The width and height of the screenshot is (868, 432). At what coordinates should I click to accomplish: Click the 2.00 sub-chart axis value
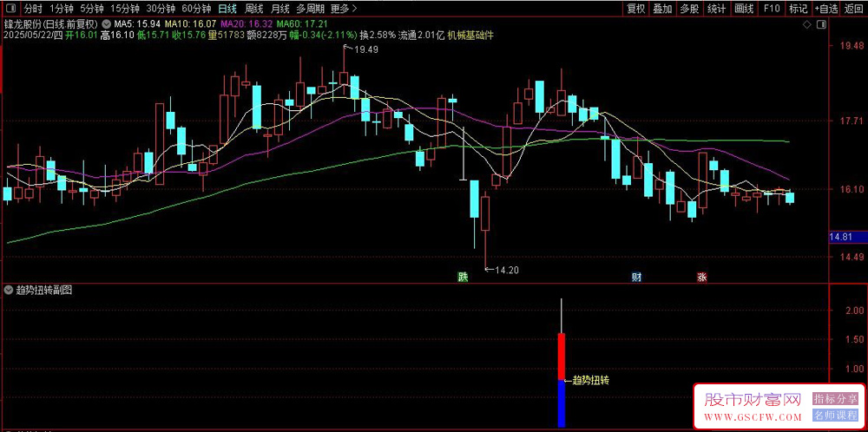857,309
